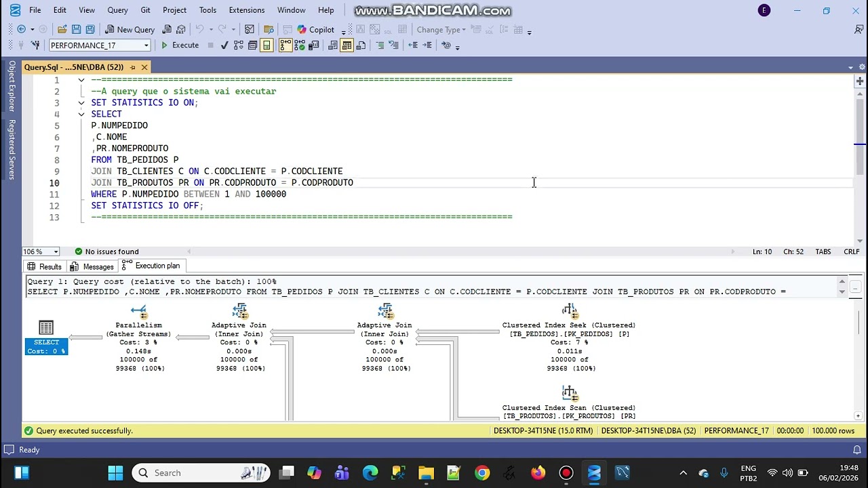Open the File menu

(35, 10)
